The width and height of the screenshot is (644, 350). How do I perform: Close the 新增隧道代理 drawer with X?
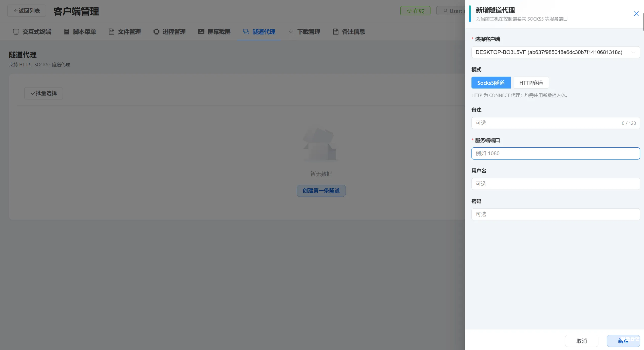[x=636, y=14]
